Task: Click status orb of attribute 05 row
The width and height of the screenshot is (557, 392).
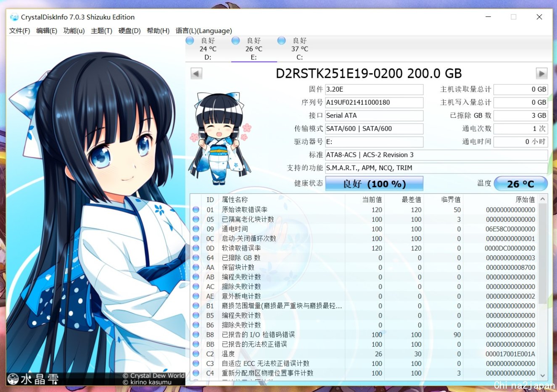Action: click(x=196, y=219)
